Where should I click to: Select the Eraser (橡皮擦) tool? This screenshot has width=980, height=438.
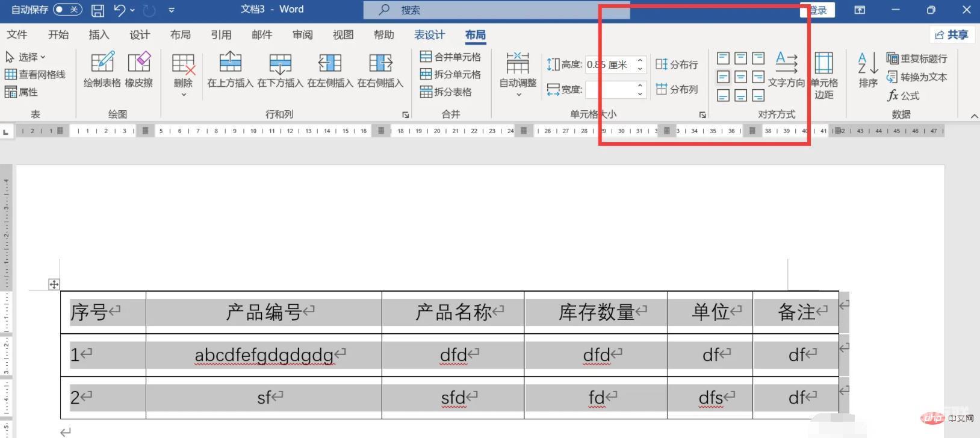(139, 63)
